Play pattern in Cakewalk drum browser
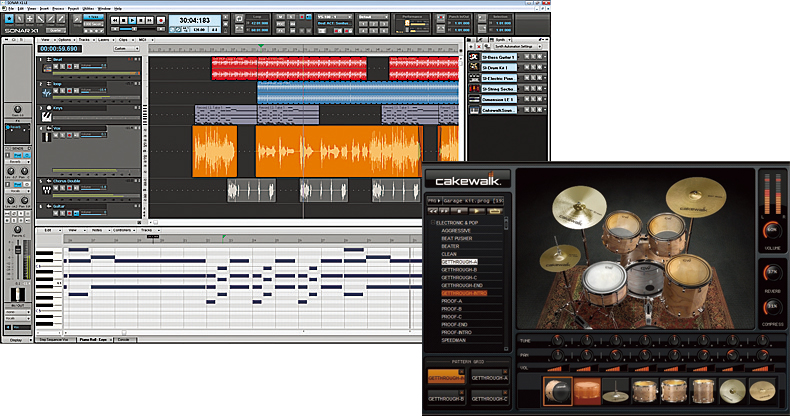The width and height of the screenshot is (790, 416). click(477, 211)
